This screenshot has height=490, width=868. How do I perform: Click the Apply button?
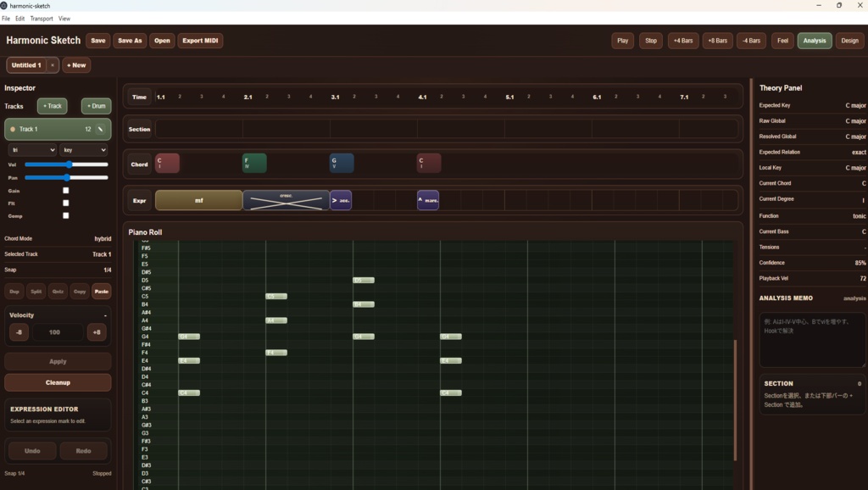pos(58,361)
